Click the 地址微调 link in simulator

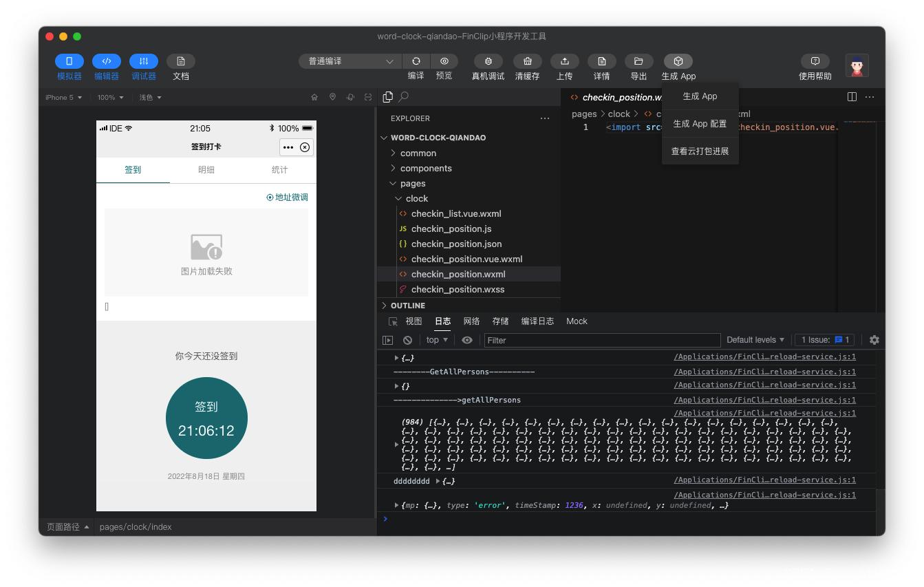point(287,198)
